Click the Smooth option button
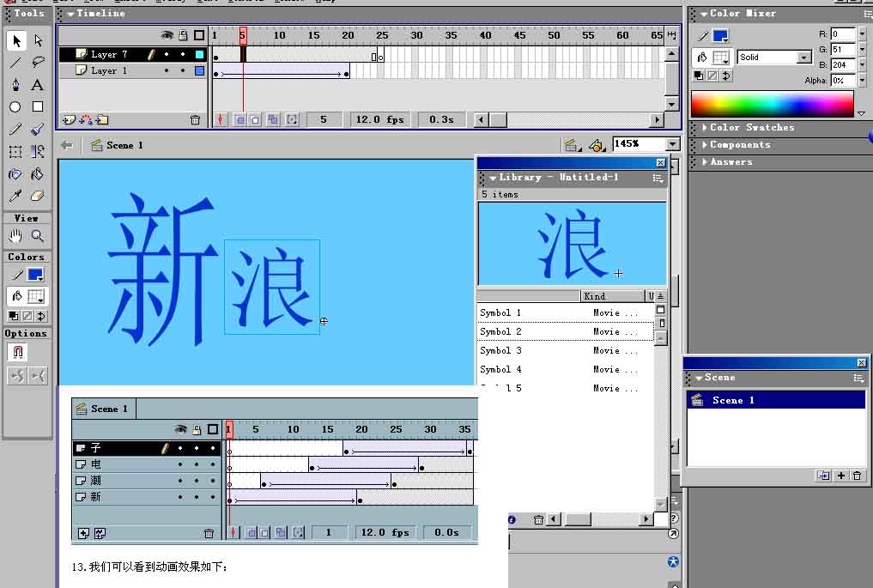This screenshot has width=873, height=588. 17,377
